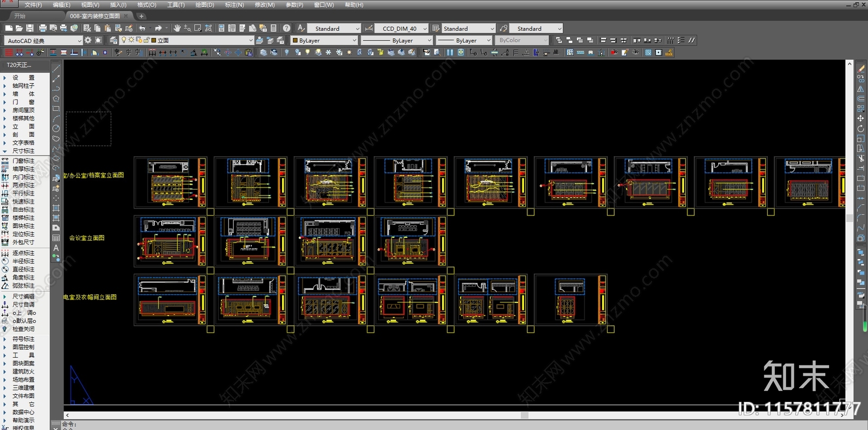Click the 门窗标注 command
Viewport: 868px width, 430px height.
click(x=23, y=161)
